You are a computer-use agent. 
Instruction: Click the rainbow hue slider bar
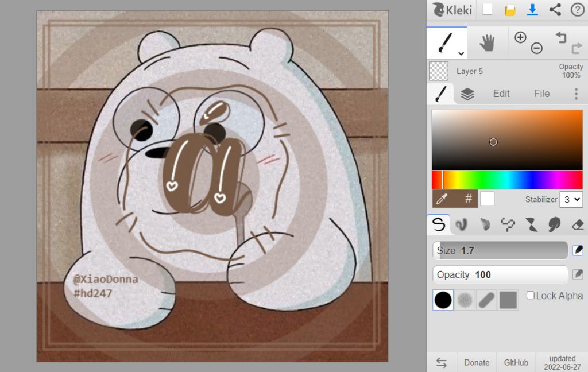[x=507, y=180]
